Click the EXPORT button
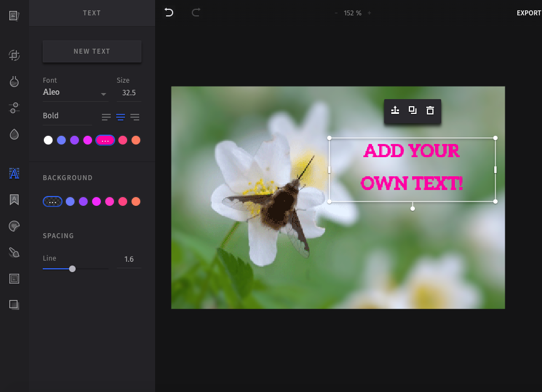Image resolution: width=542 pixels, height=392 pixels. [x=528, y=13]
